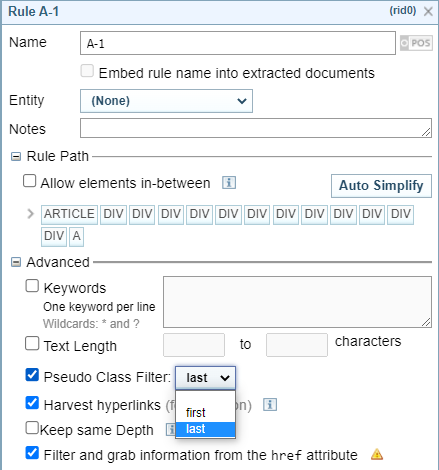439x470 pixels.
Task: Click the A path element
Action: (76, 236)
